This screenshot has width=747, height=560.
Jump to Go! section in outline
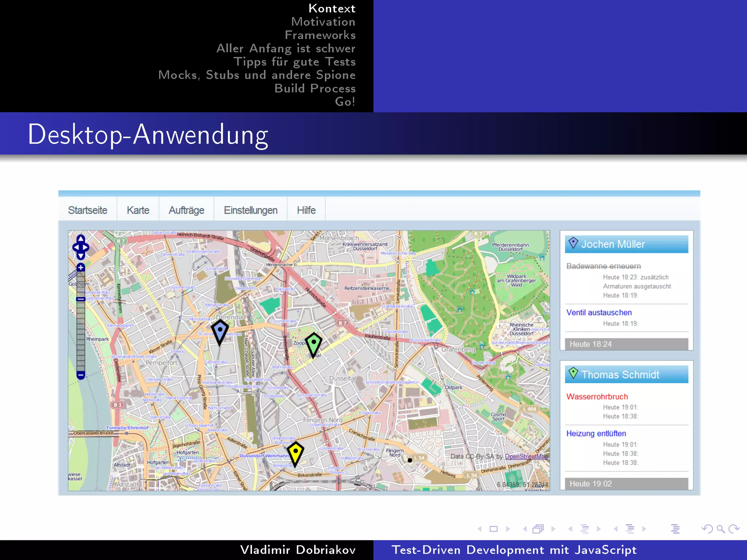345,101
